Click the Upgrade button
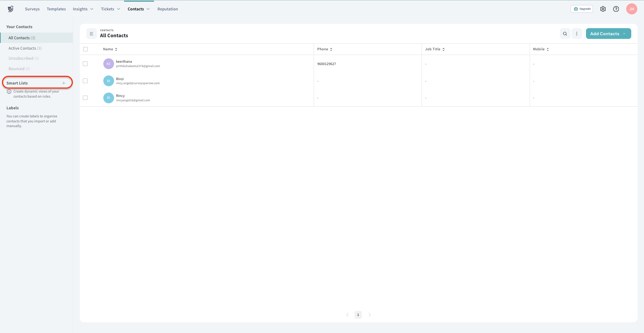Image resolution: width=644 pixels, height=333 pixels. click(582, 9)
